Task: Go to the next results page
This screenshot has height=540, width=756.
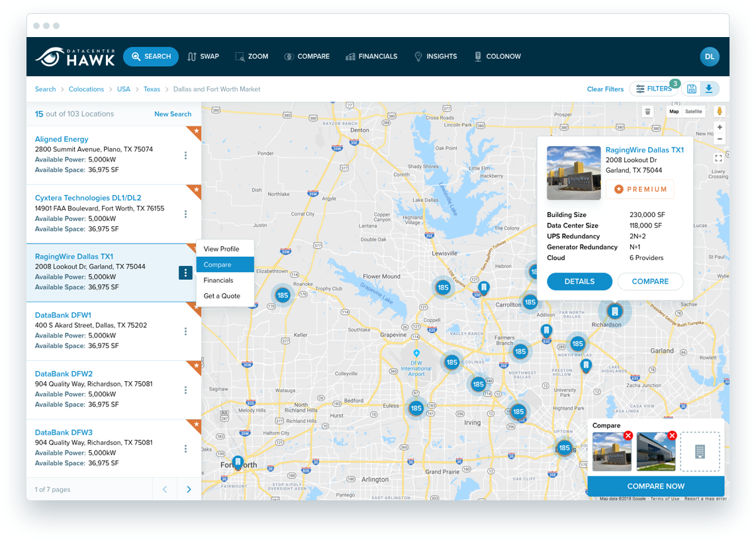Action: click(x=189, y=490)
